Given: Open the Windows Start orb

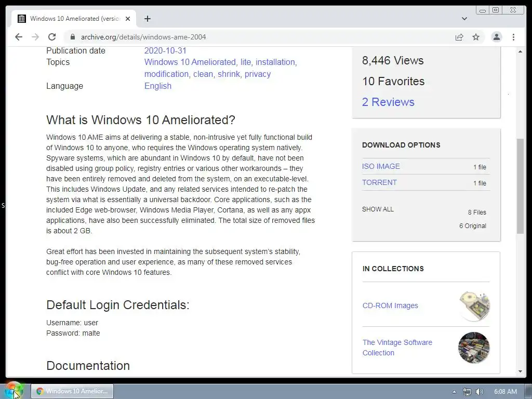Looking at the screenshot, I should click(14, 391).
